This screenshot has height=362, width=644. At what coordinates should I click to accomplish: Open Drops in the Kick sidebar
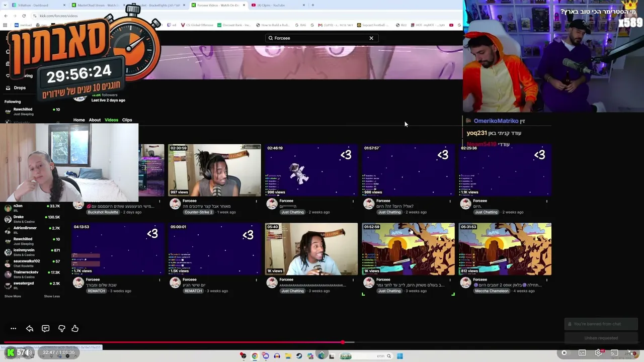20,88
